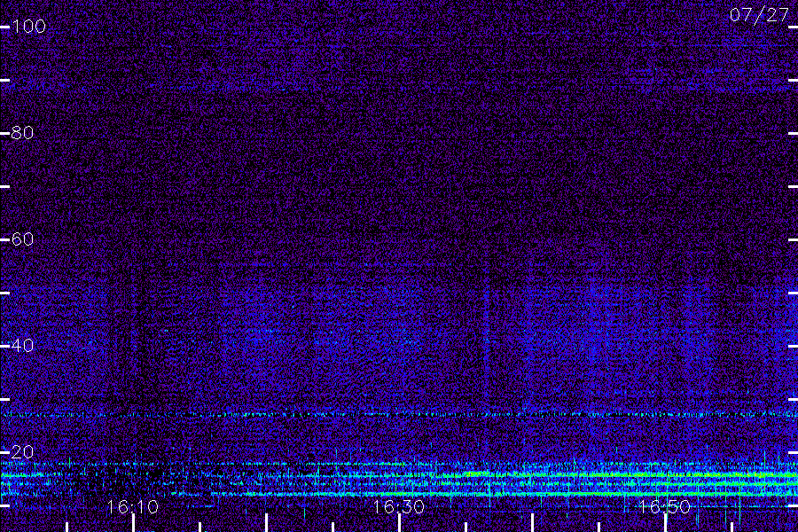Click the 20 frequency axis label
This screenshot has height=532, width=798.
pos(22,452)
